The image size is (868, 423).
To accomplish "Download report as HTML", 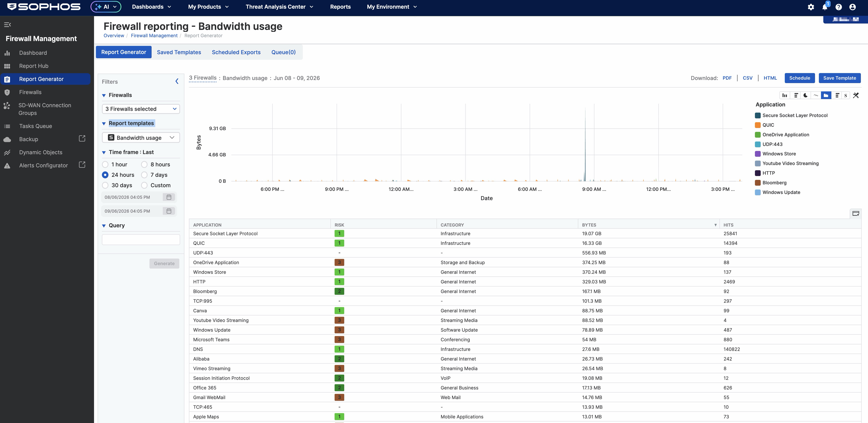I will [x=770, y=78].
